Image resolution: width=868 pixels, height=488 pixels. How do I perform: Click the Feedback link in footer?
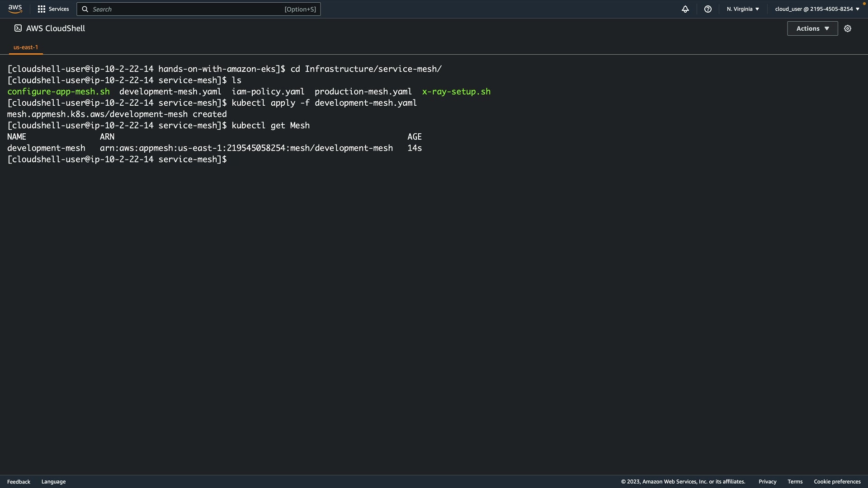click(19, 482)
